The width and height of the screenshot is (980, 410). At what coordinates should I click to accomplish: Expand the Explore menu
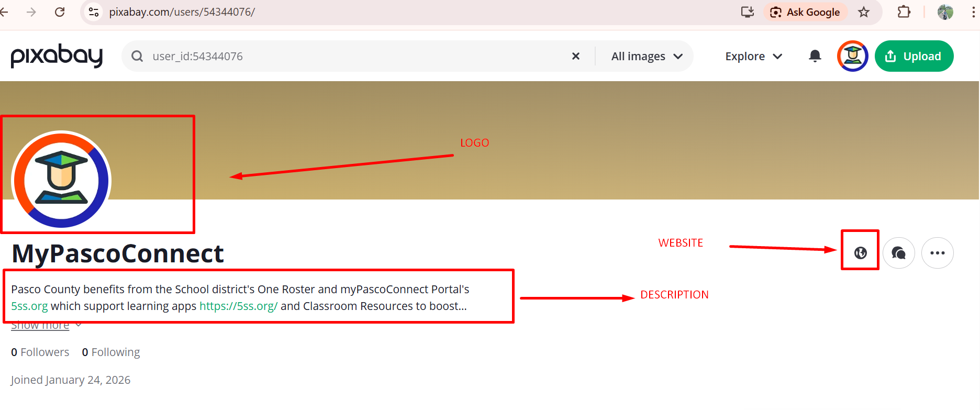point(753,56)
